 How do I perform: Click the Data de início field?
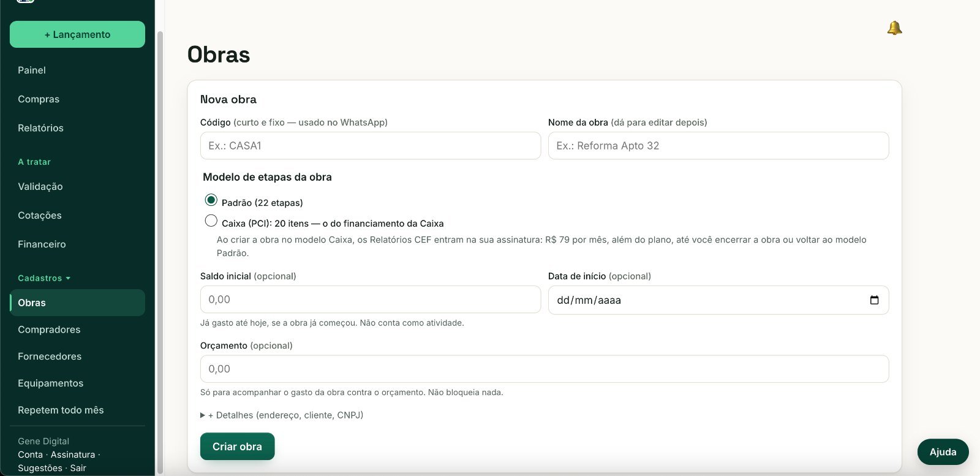[x=718, y=300]
